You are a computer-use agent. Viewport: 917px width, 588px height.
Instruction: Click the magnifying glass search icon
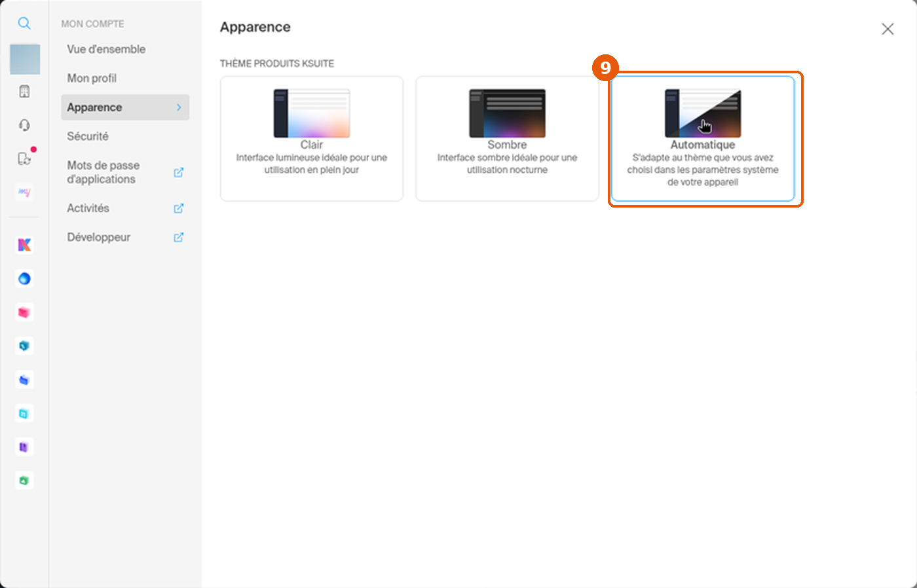click(24, 24)
